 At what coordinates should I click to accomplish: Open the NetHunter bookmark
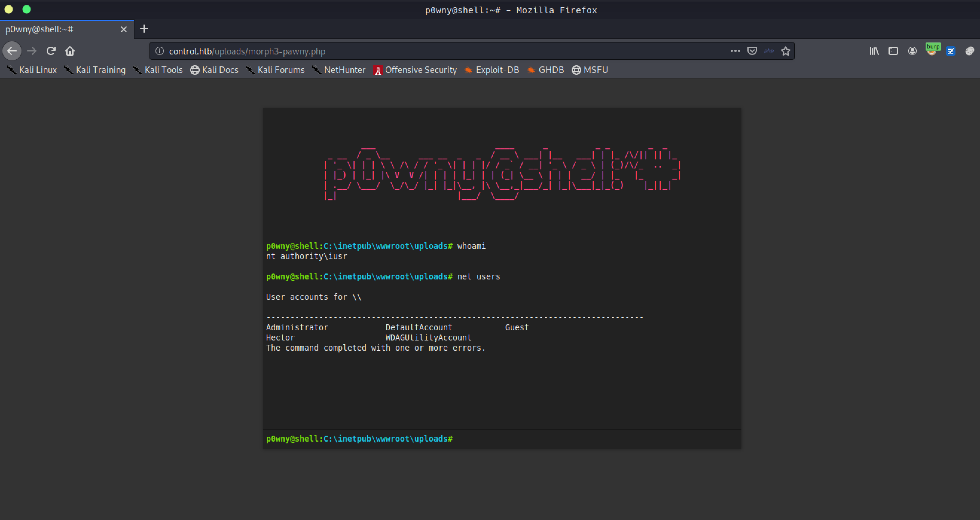coord(339,70)
